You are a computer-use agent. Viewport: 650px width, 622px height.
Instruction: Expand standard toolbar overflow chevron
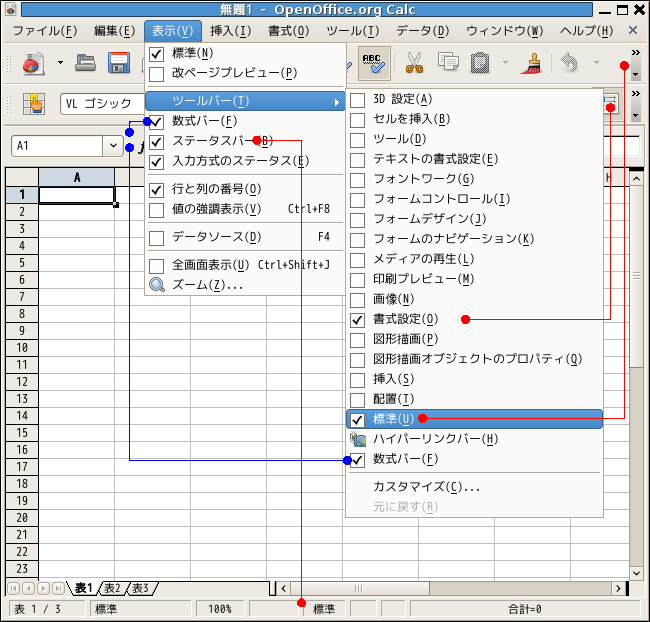635,53
